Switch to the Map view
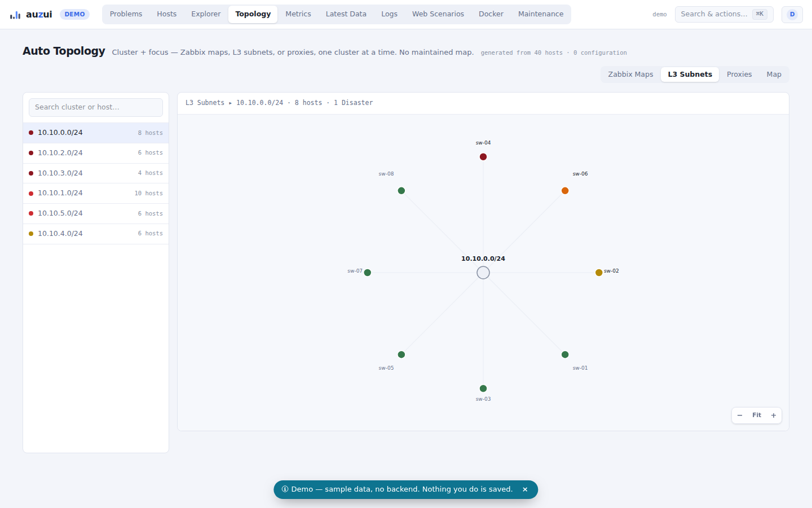The height and width of the screenshot is (508, 812). [774, 75]
